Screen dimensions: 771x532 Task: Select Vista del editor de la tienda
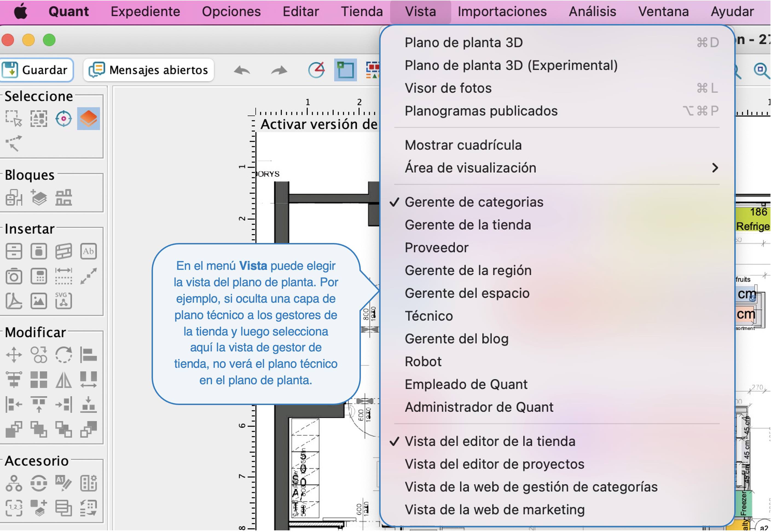[x=557, y=442]
